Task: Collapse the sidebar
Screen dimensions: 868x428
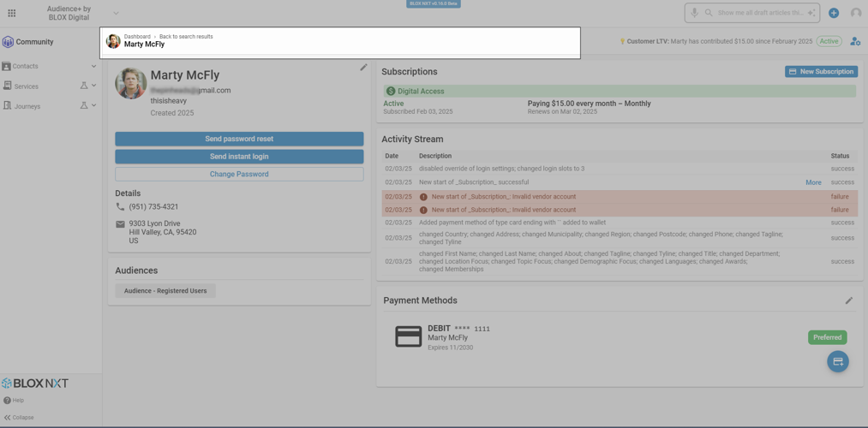Action: pos(19,418)
